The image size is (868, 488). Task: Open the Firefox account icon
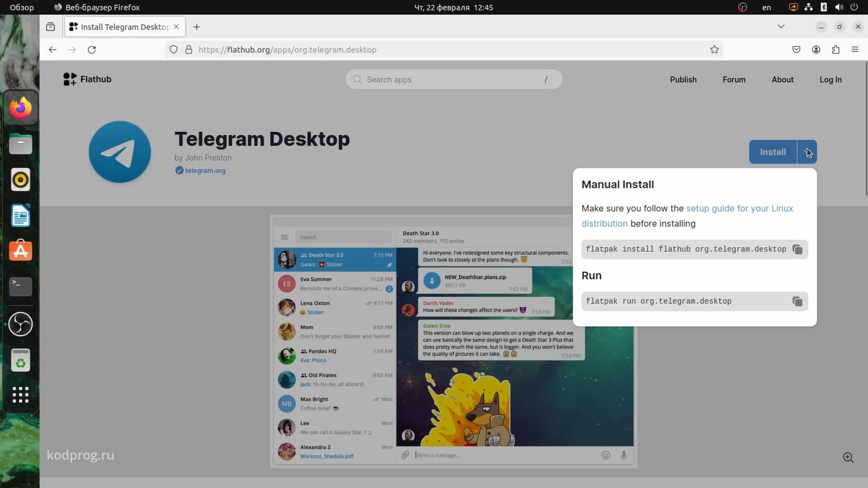(x=816, y=50)
